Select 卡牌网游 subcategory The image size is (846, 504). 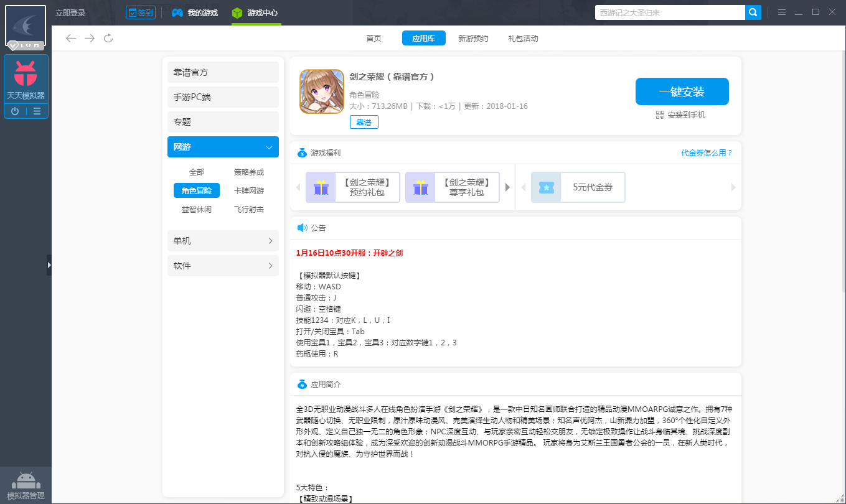click(x=249, y=191)
